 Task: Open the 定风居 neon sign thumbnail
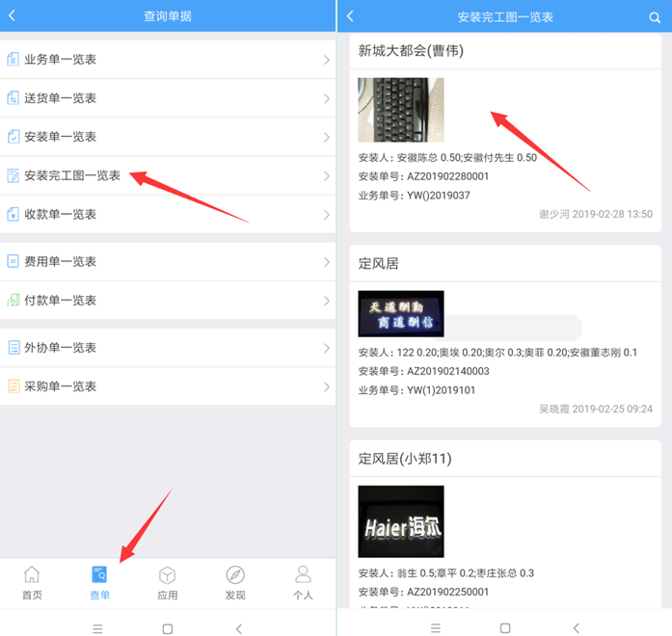point(400,314)
